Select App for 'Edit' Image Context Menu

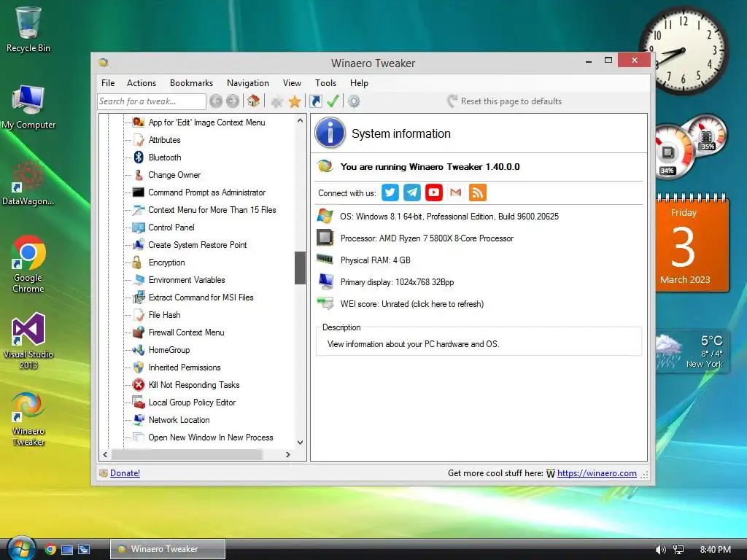pos(206,122)
